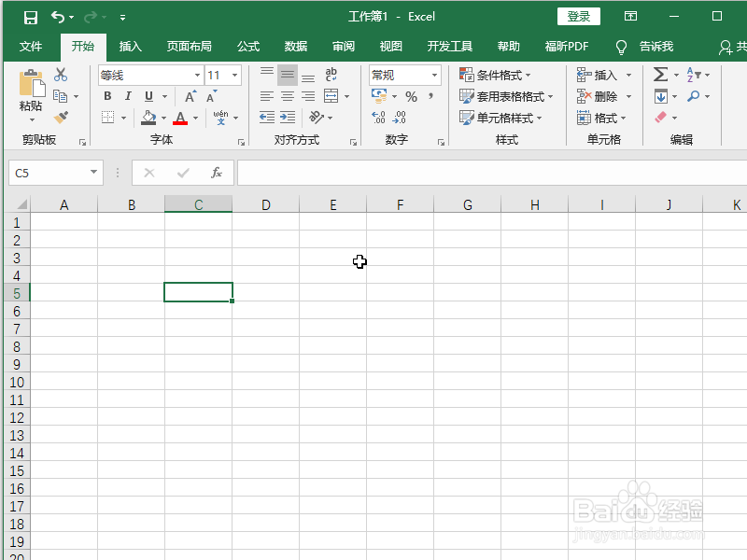This screenshot has width=747, height=560.
Task: Click the wén phonetic guide icon
Action: click(x=220, y=118)
